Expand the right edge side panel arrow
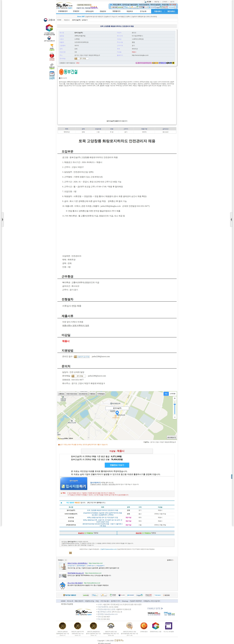The image size is (234, 644). click(231, 220)
